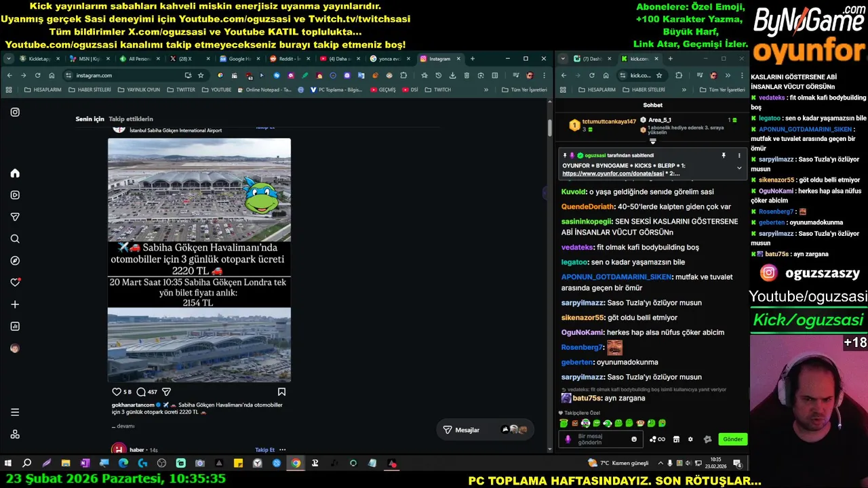The height and width of the screenshot is (488, 868).
Task: Open Chrome from Windows taskbar
Action: [x=296, y=464]
